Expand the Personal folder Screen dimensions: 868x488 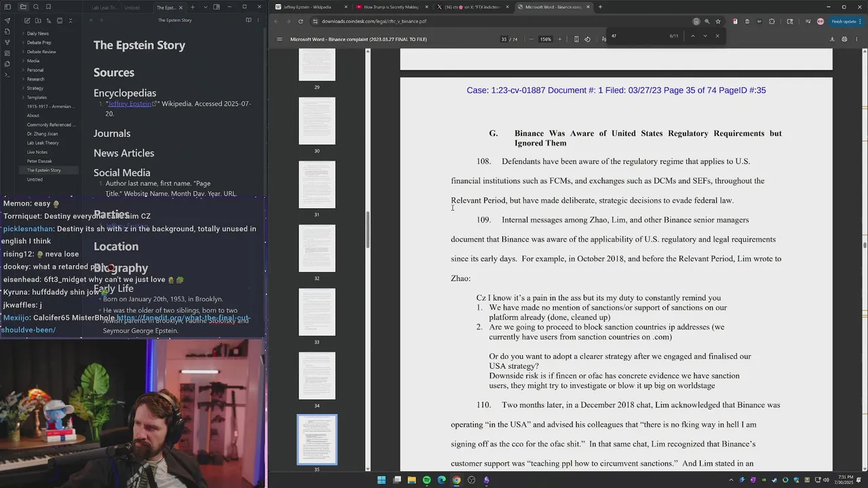click(35, 70)
